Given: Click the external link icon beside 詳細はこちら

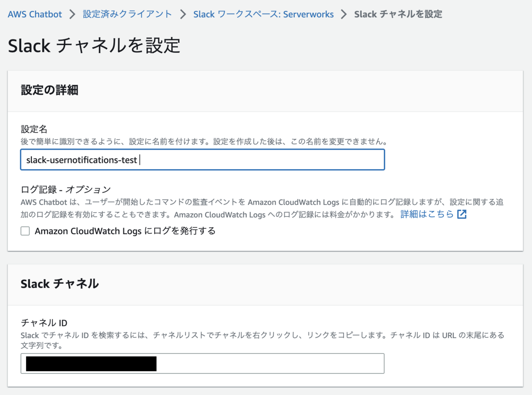Looking at the screenshot, I should click(462, 214).
